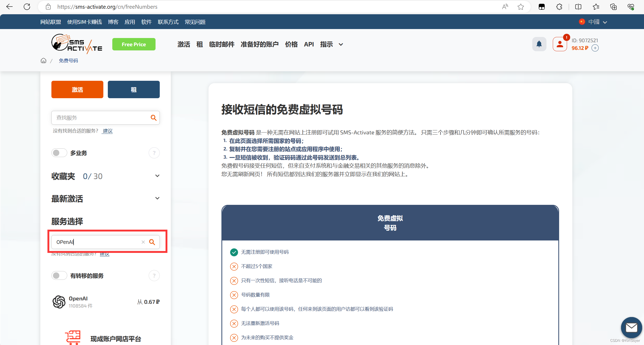
Task: Open browser extensions puzzle icon
Action: tap(559, 7)
